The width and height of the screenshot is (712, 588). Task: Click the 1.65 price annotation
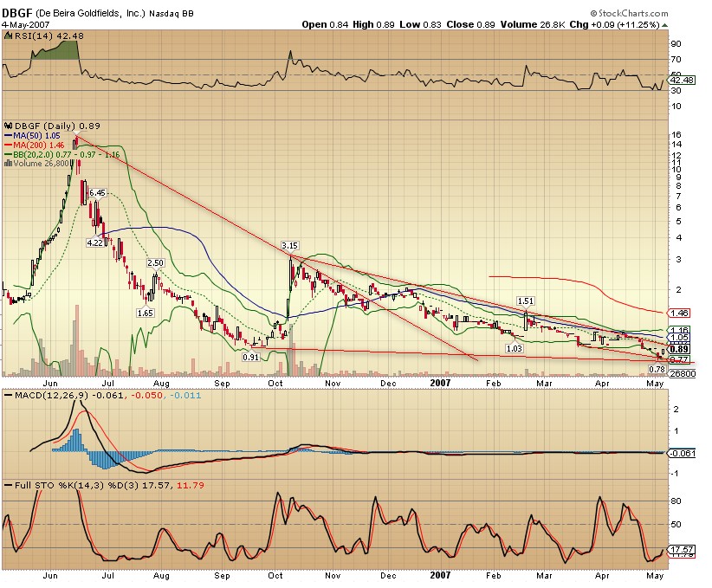(x=146, y=313)
